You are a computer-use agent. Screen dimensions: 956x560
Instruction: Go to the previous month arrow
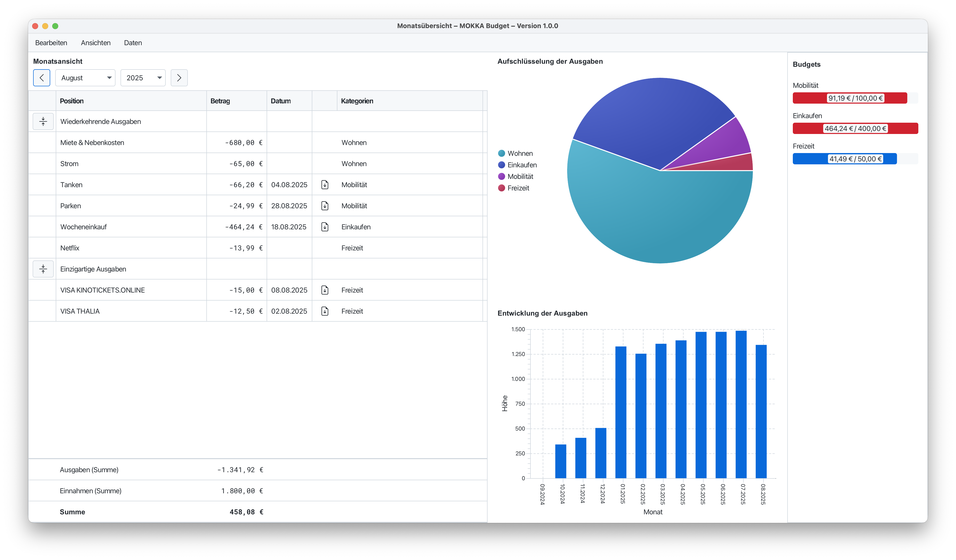(42, 78)
